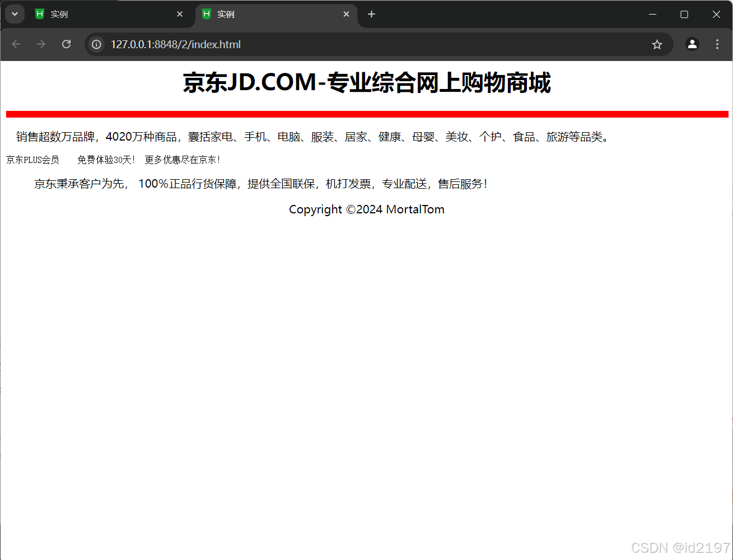
Task: Open the Chrome profile menu
Action: (x=692, y=44)
